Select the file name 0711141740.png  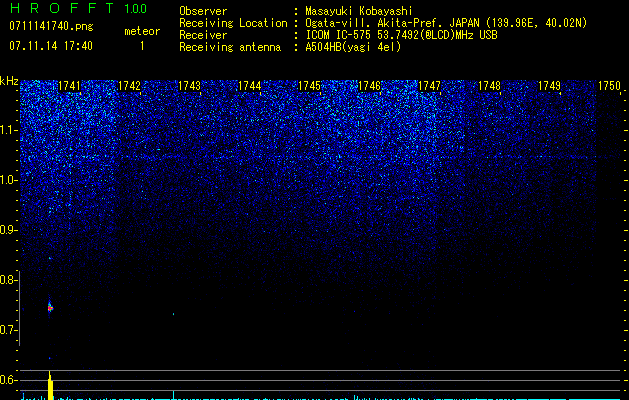51,26
